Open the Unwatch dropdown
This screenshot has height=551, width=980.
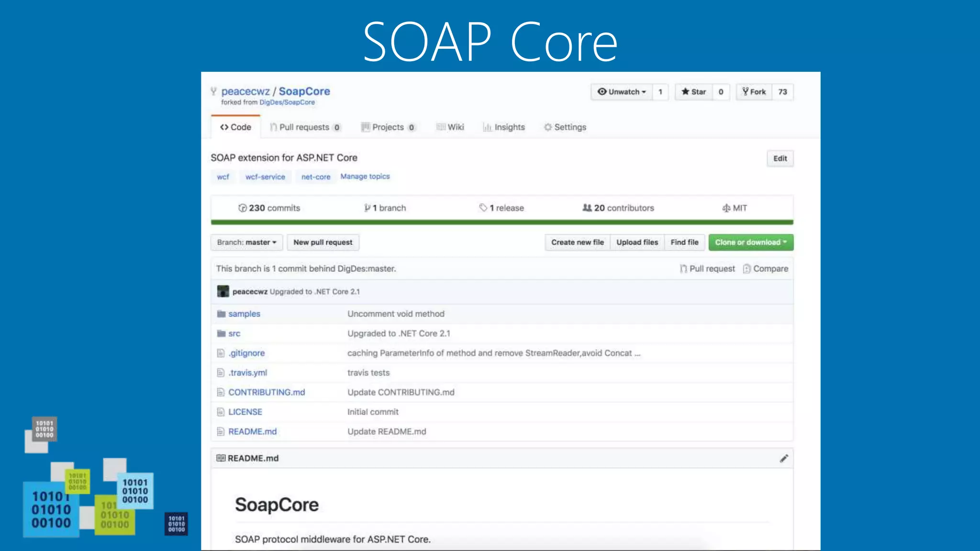[622, 92]
